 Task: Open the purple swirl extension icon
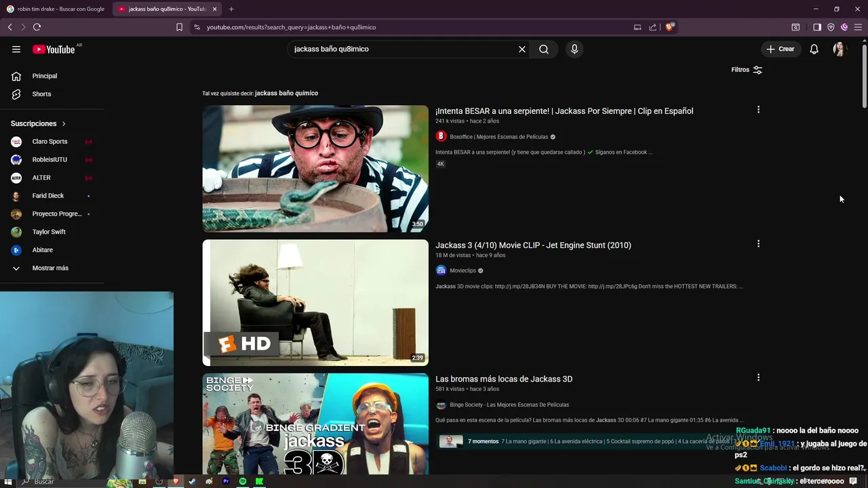(x=844, y=27)
